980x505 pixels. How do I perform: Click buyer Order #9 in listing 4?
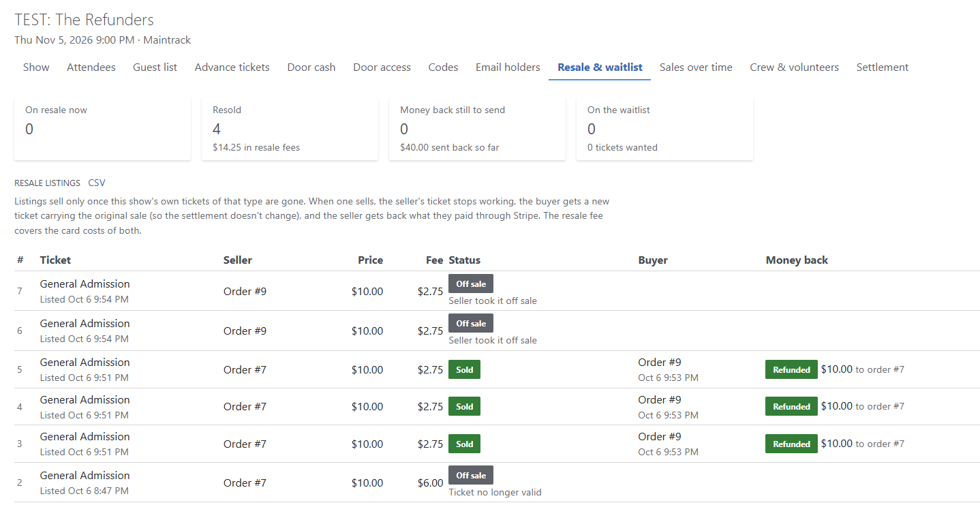(x=660, y=399)
